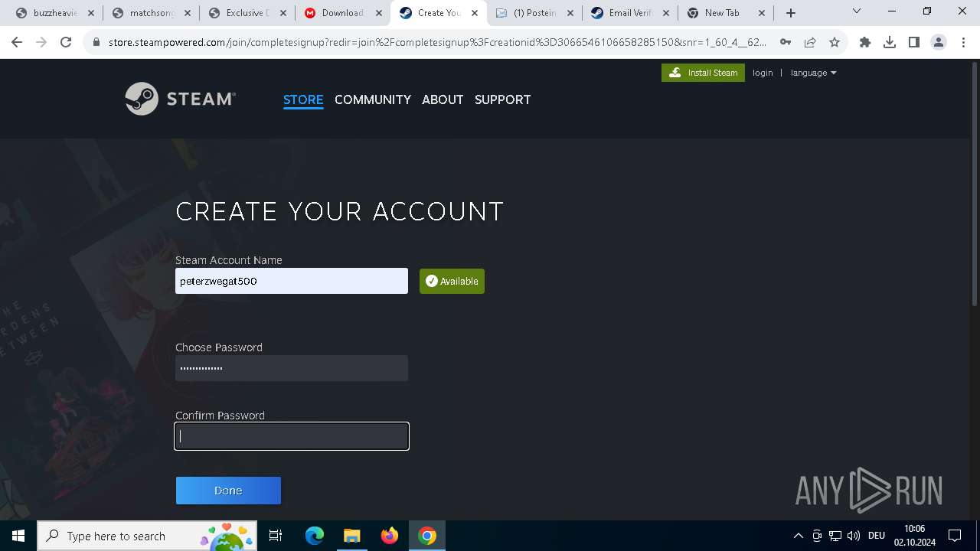This screenshot has height=551, width=980.
Task: Click the browser address bar URL
Action: 437,42
